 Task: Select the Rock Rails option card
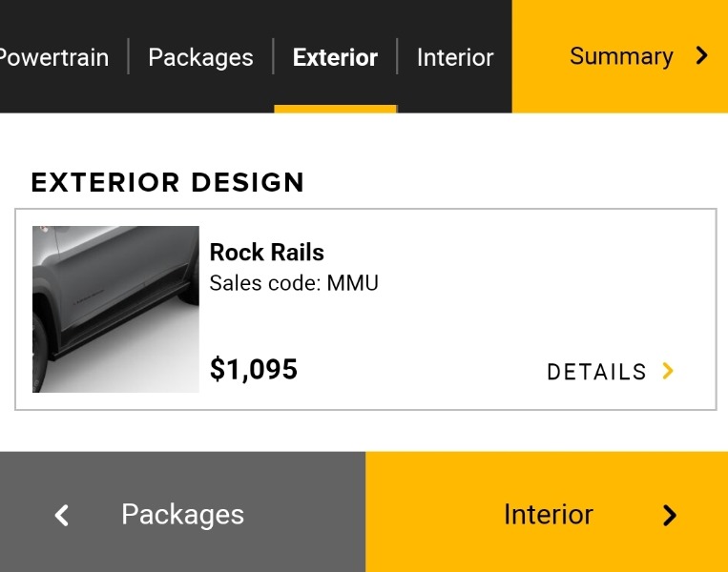point(448,315)
